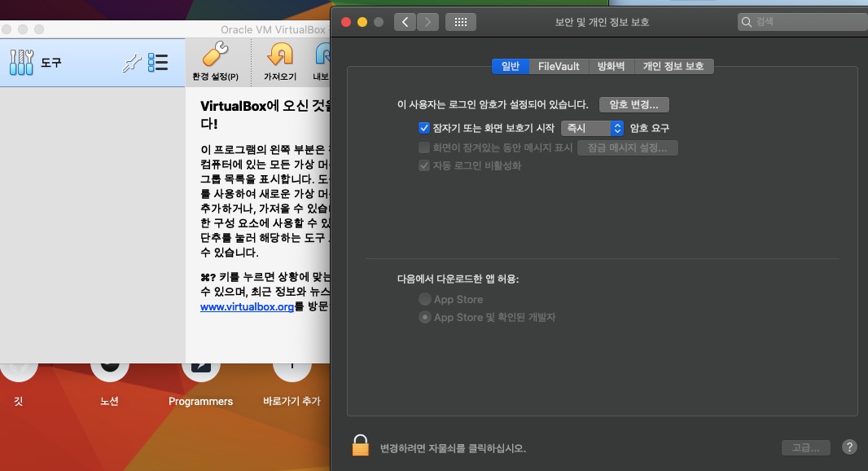Open help with the question mark button
The height and width of the screenshot is (471, 868).
point(849,447)
